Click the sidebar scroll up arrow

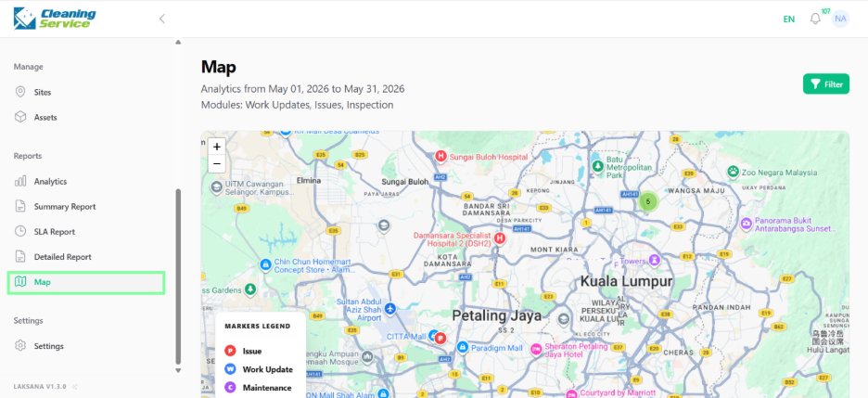coord(178,42)
